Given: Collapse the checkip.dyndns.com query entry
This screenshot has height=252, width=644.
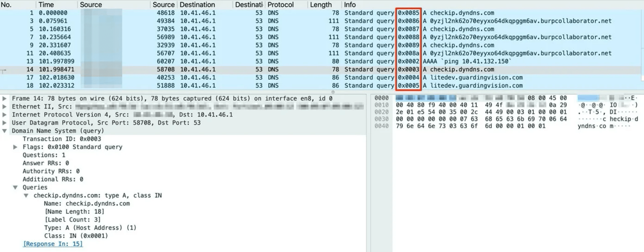Looking at the screenshot, I should (x=26, y=195).
